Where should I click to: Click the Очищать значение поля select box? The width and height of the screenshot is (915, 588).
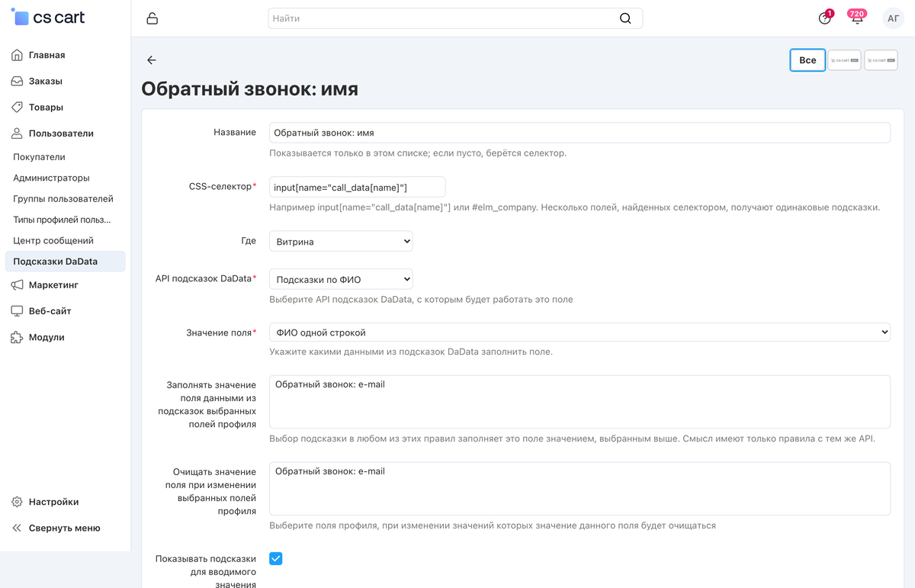579,489
